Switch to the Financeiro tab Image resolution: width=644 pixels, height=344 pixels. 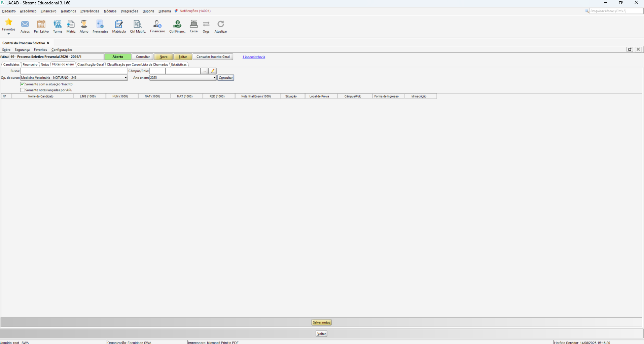30,65
